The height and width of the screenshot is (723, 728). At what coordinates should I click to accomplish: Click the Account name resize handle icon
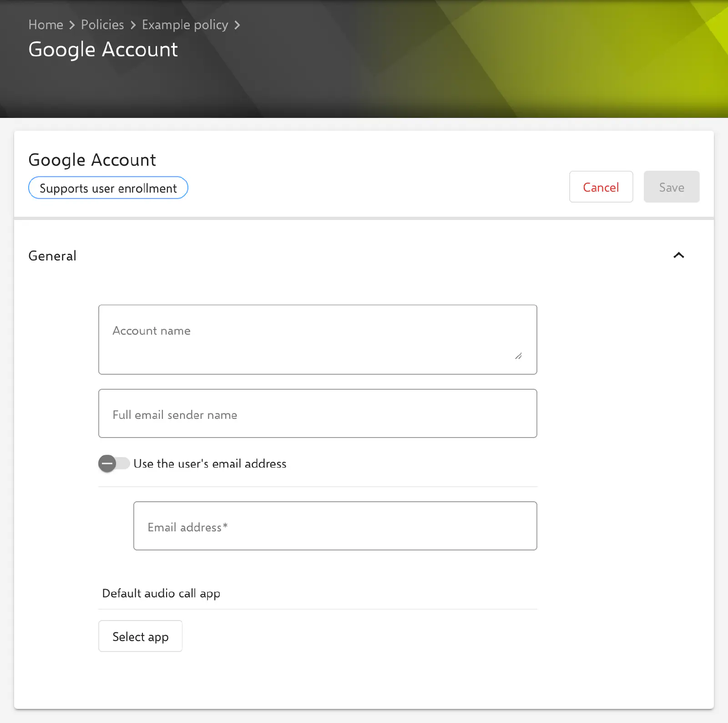(518, 356)
